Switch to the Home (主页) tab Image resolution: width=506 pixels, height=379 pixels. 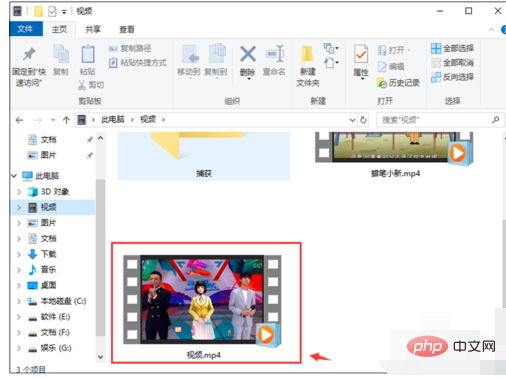click(x=59, y=29)
